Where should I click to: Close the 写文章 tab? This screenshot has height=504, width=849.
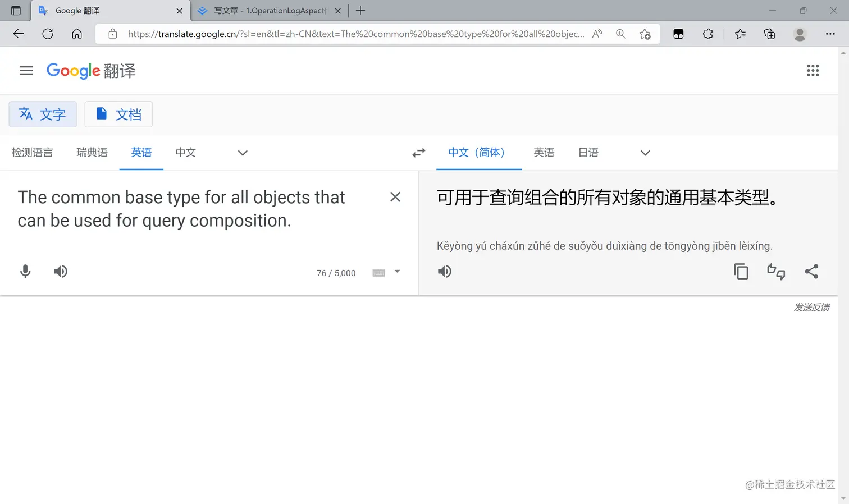click(x=338, y=11)
